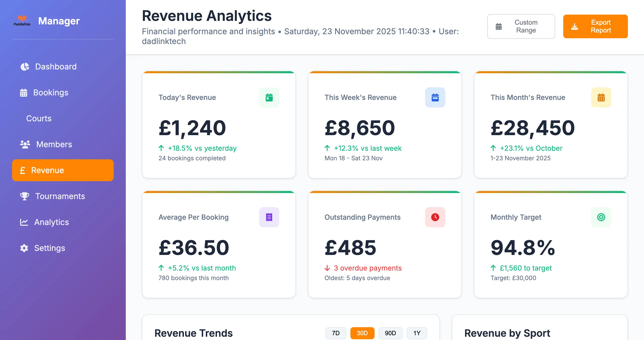Click the Settings gear icon

click(x=24, y=248)
